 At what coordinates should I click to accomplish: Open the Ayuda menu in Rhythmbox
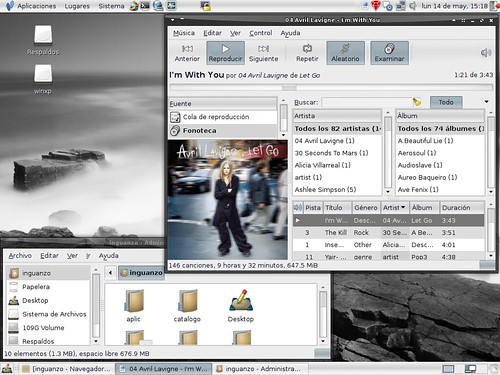(x=290, y=33)
